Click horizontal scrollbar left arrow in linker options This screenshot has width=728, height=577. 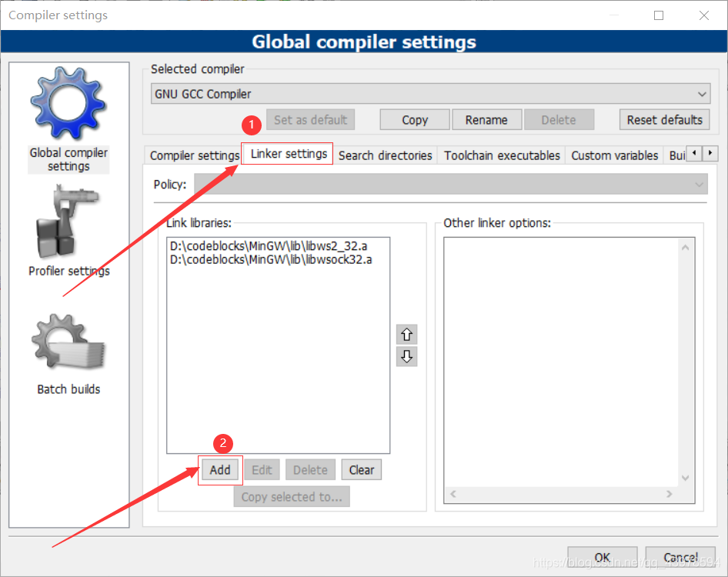(x=453, y=494)
